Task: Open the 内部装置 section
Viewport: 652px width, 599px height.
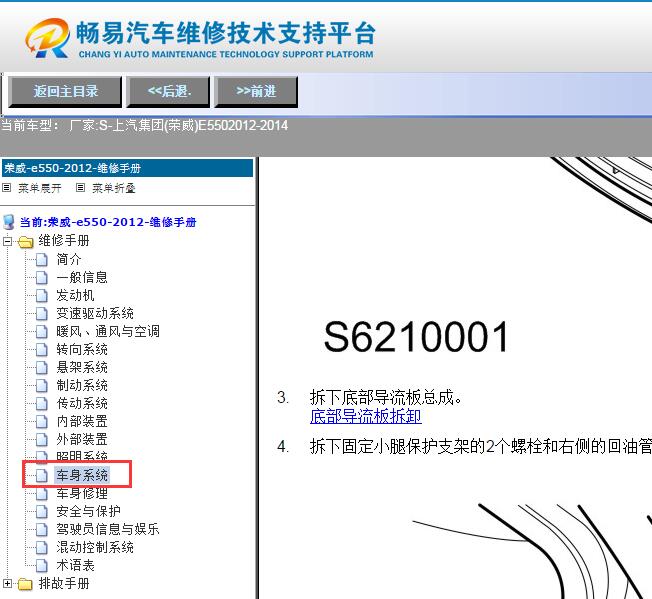Action: pyautogui.click(x=82, y=422)
